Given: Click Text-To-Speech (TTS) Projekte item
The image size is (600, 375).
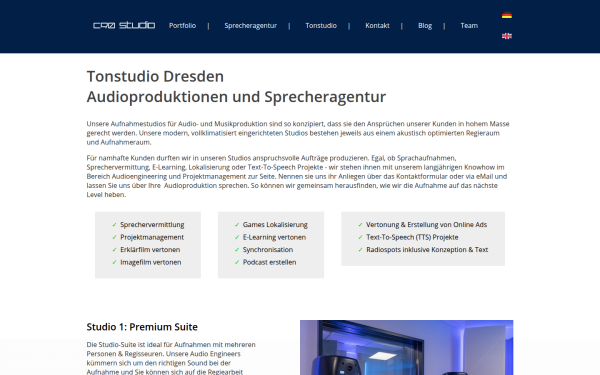Looking at the screenshot, I should pos(412,237).
